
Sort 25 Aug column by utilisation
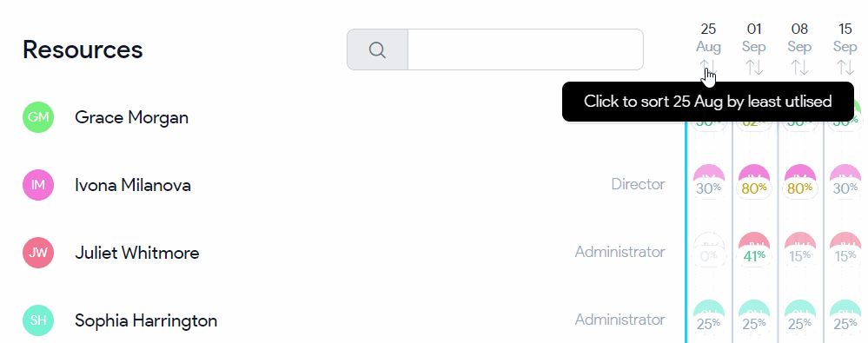pyautogui.click(x=708, y=68)
